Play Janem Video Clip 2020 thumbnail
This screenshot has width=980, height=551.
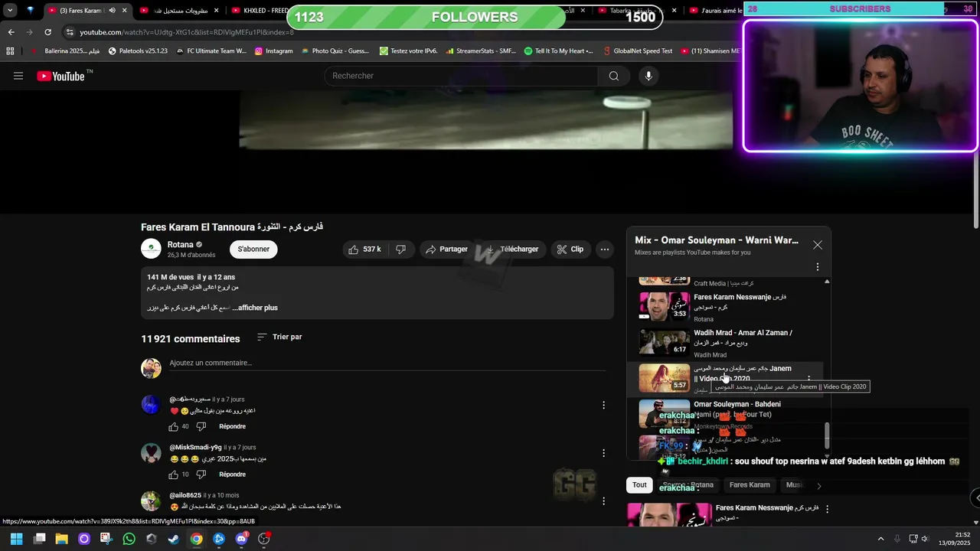coord(664,378)
